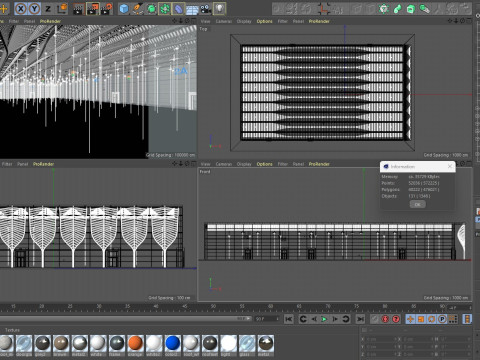Maximize the Top viewport with toggle icon
This screenshot has width=480, height=360.
point(469,21)
